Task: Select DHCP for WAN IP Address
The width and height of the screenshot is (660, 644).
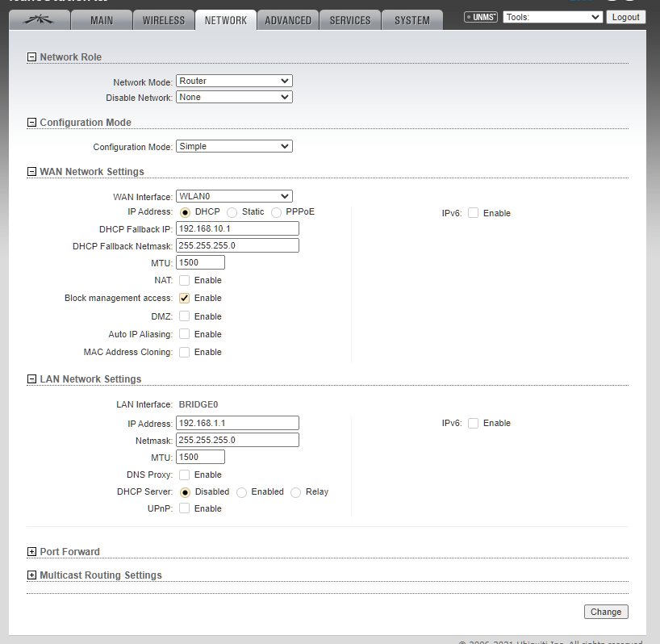Action: point(185,212)
